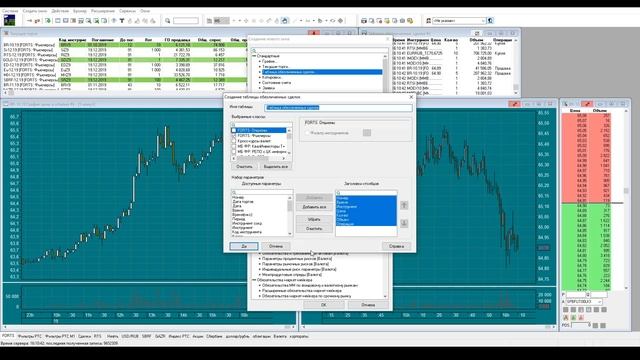The width and height of the screenshot is (640, 360).
Task: Select GOLD-12.19 row in current trades table
Action: pos(124,60)
